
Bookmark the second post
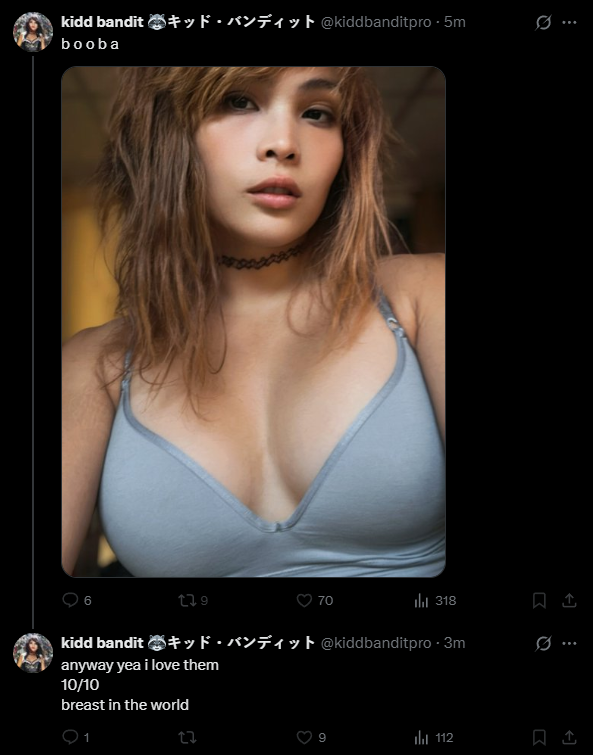tap(539, 737)
